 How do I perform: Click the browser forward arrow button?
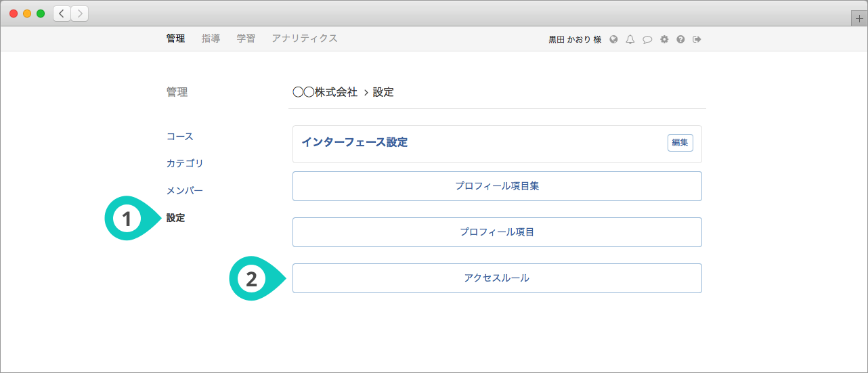[x=79, y=14]
